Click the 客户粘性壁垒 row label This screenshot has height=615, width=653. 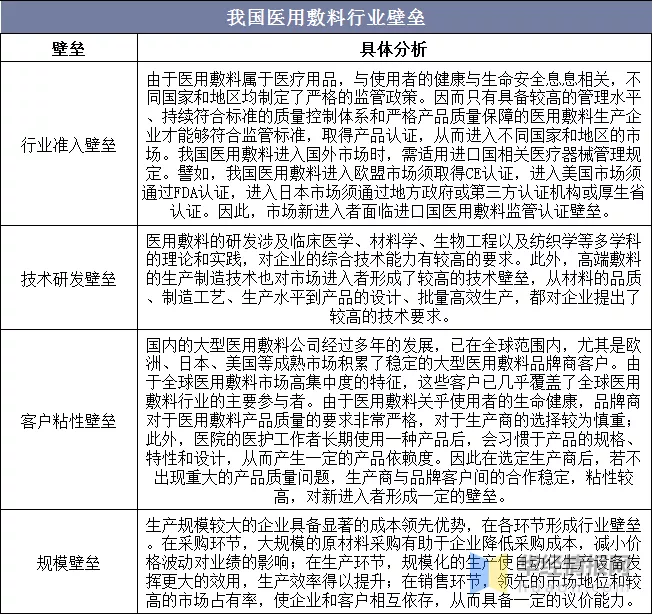pyautogui.click(x=68, y=421)
